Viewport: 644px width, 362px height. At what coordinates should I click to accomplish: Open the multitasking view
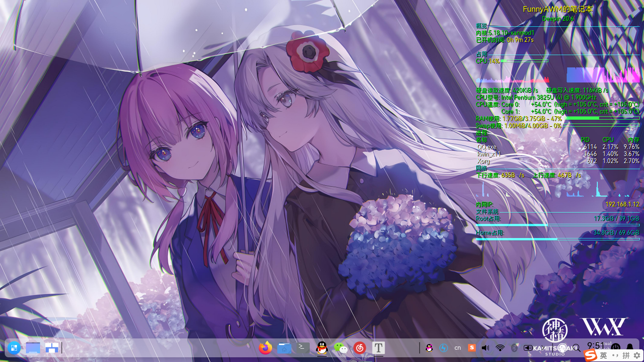tap(52, 348)
